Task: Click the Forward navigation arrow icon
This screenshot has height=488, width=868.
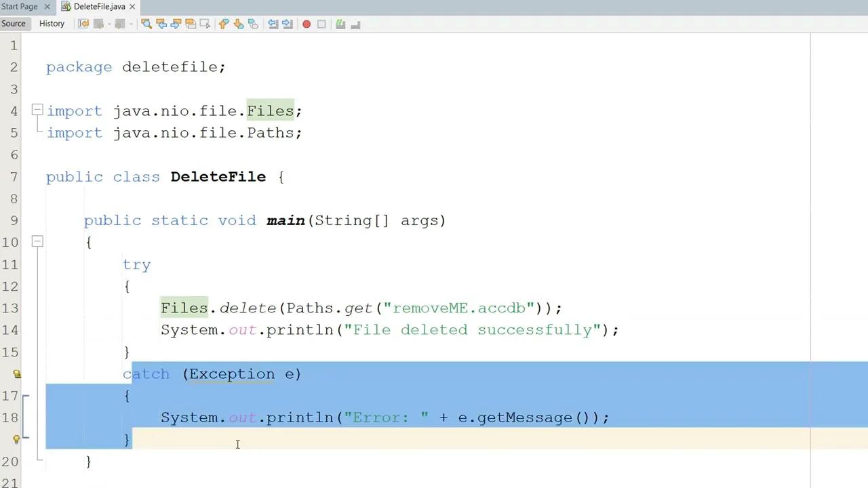Action: pyautogui.click(x=120, y=24)
